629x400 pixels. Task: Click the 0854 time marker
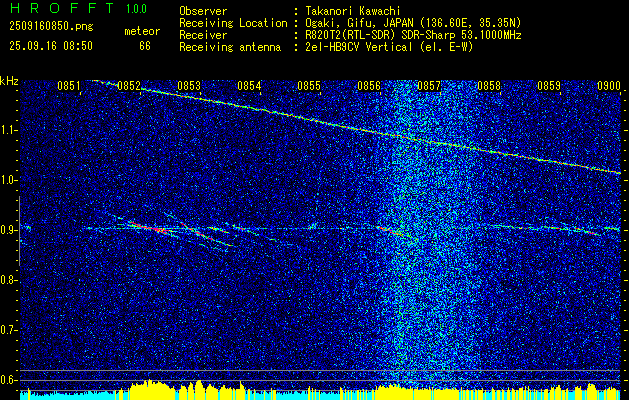click(x=249, y=86)
